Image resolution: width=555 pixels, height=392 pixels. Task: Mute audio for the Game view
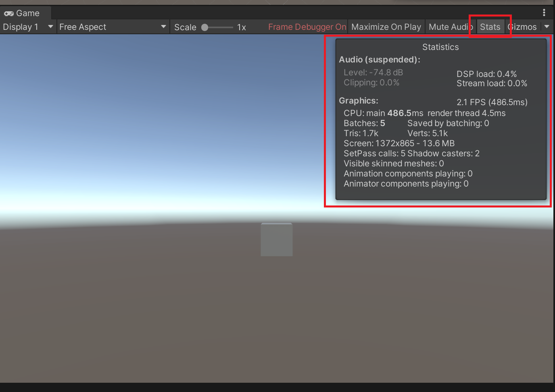(450, 27)
